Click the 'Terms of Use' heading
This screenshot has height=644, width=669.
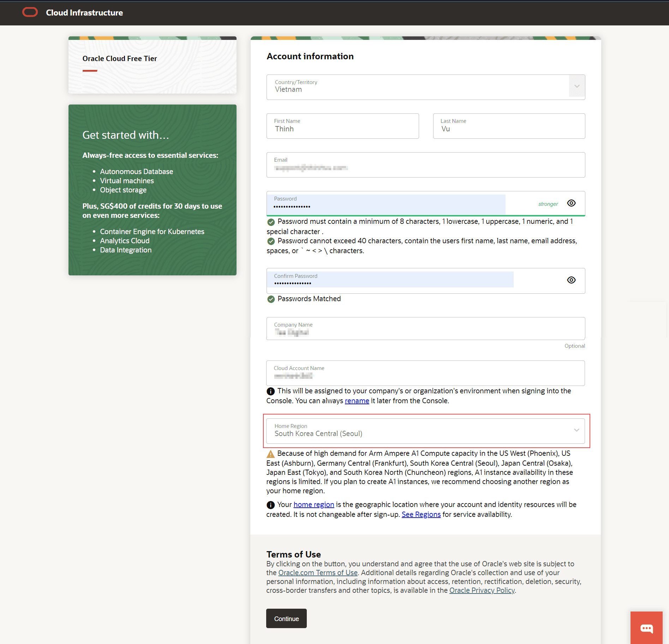[x=293, y=554]
